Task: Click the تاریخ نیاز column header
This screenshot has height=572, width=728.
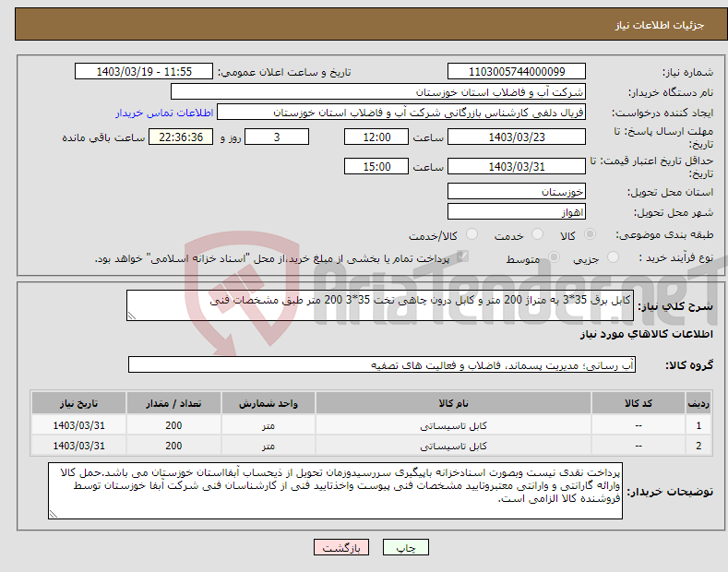Action: point(79,403)
